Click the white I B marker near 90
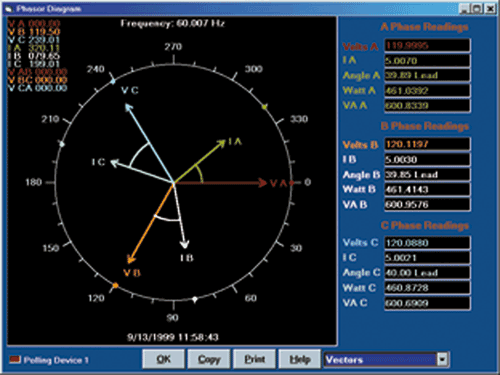Image resolution: width=500 pixels, height=375 pixels. tap(195, 299)
